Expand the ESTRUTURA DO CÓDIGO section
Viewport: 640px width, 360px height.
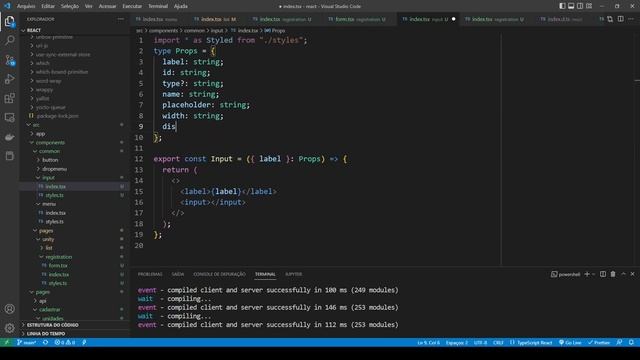coord(52,325)
